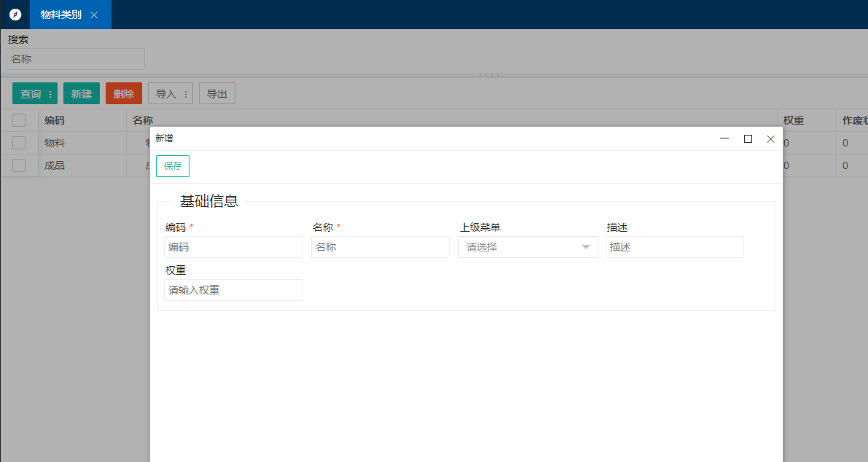
Task: Switch to the 物料类别 tab
Action: [x=61, y=15]
